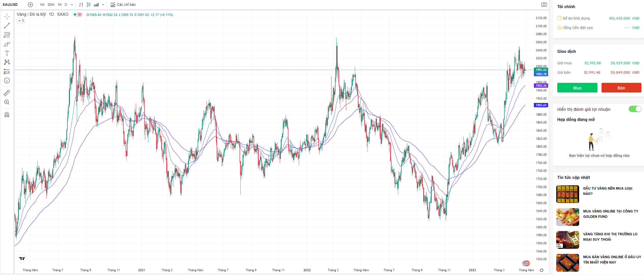
Task: Select the trend line drawing tool
Action: [7, 26]
